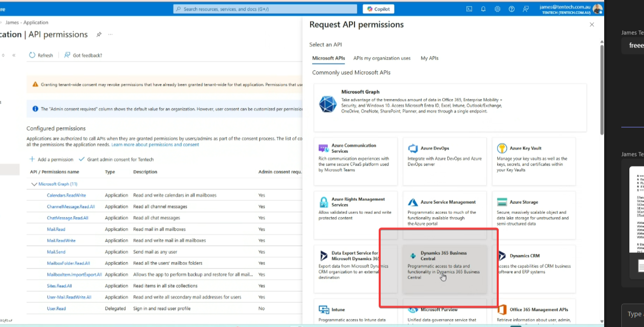
Task: Select the Azure Service Management icon
Action: (x=413, y=202)
